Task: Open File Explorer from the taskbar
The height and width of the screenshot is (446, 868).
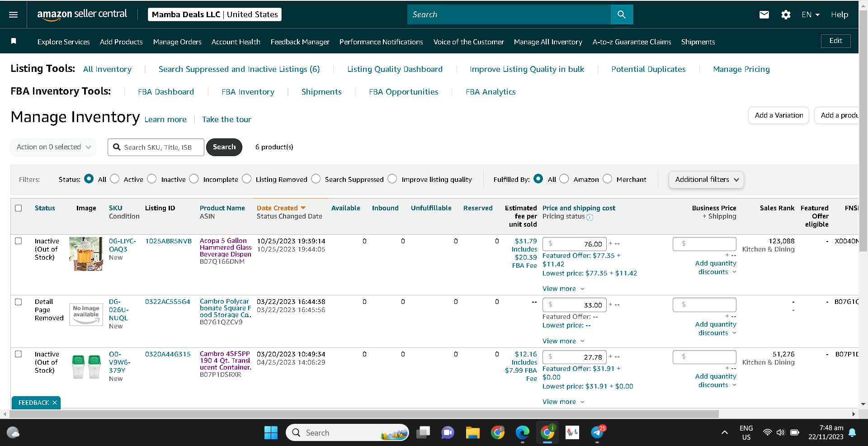Action: point(472,433)
